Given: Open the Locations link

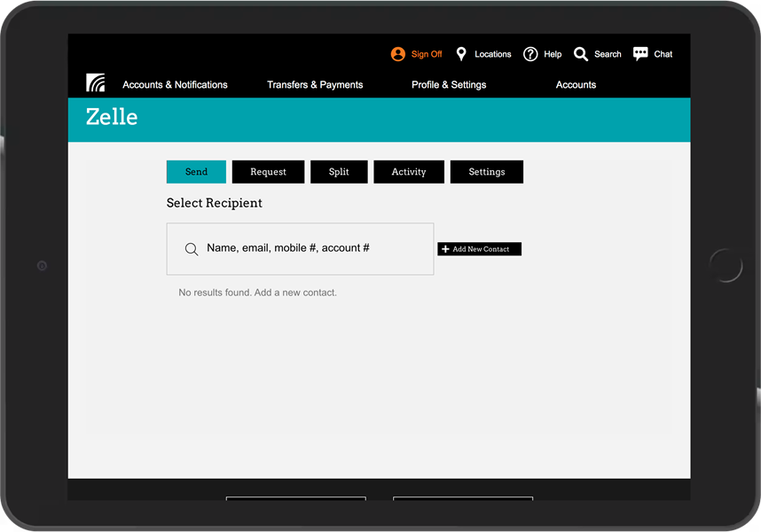Looking at the screenshot, I should (492, 54).
